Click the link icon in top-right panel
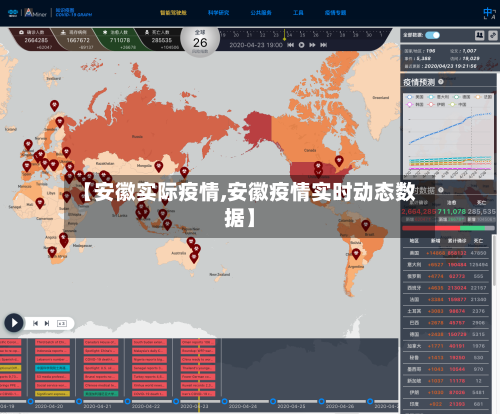Screen dimensions: 500x414 click(493, 35)
